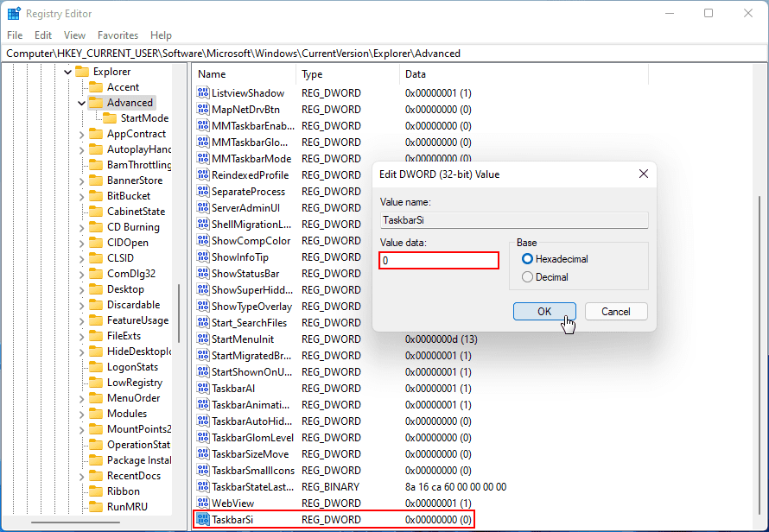Click the Value data input field
The width and height of the screenshot is (769, 532).
point(439,260)
